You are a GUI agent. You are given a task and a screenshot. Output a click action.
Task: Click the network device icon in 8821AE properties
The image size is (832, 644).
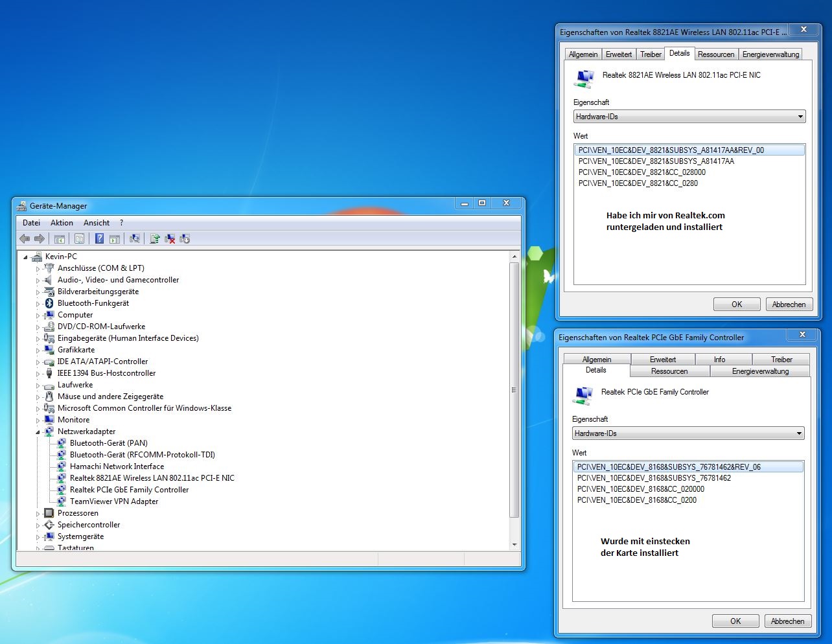(x=584, y=78)
